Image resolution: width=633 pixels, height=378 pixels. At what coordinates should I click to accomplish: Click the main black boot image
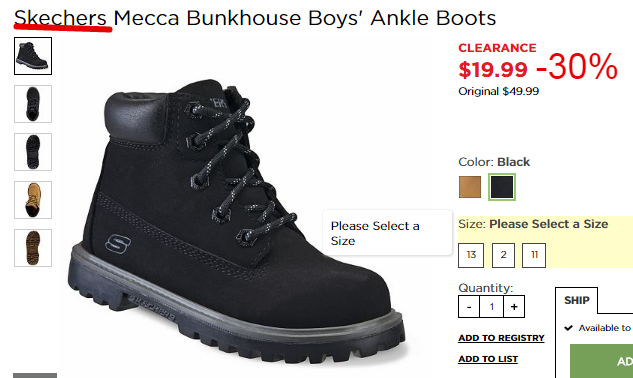(x=236, y=220)
